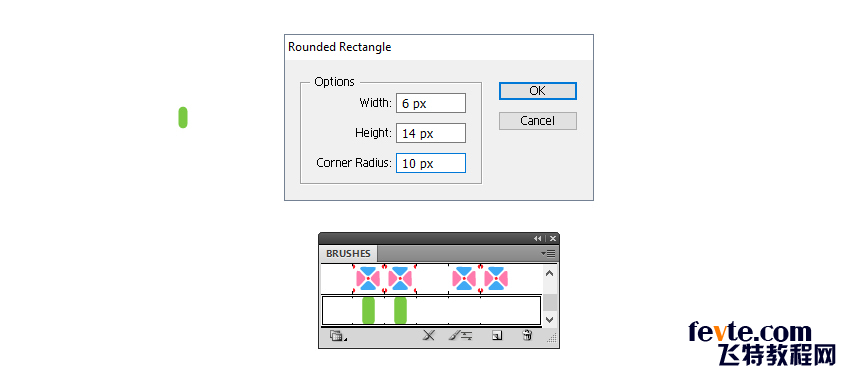Select the green rounded rectangle brush
The image size is (850, 380).
[432, 310]
